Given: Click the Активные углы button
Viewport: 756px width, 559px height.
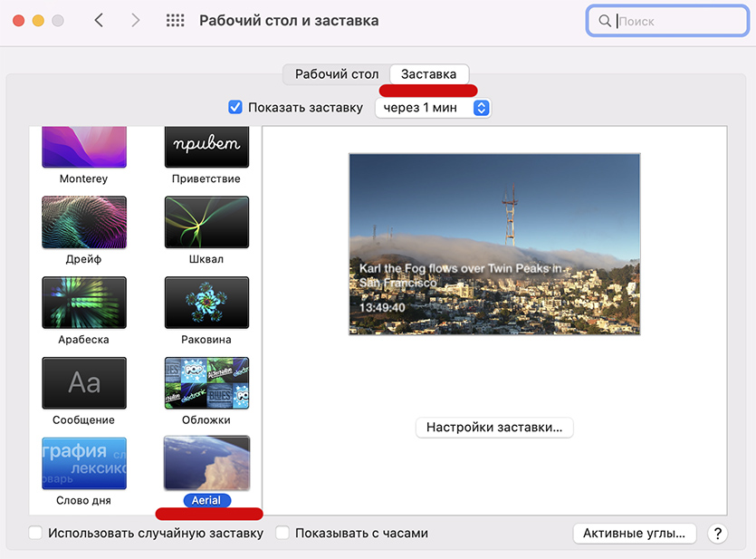Looking at the screenshot, I should click(635, 534).
